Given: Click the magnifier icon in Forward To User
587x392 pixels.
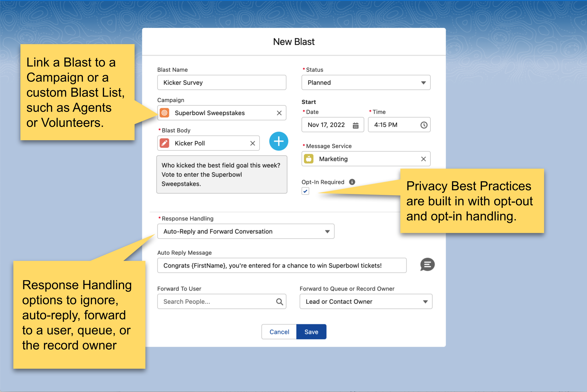Looking at the screenshot, I should coord(279,301).
